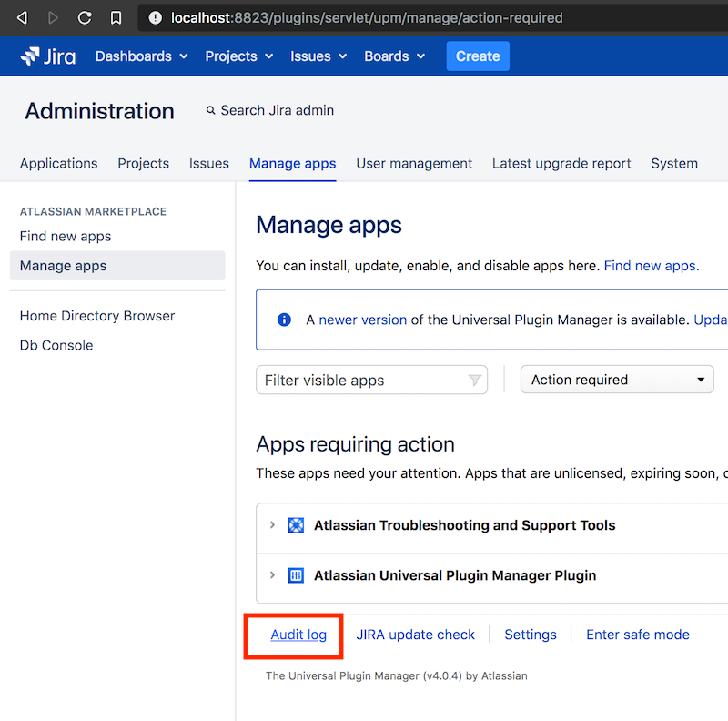Click the Find new apps link in description
Image resolution: width=728 pixels, height=721 pixels.
[x=651, y=266]
